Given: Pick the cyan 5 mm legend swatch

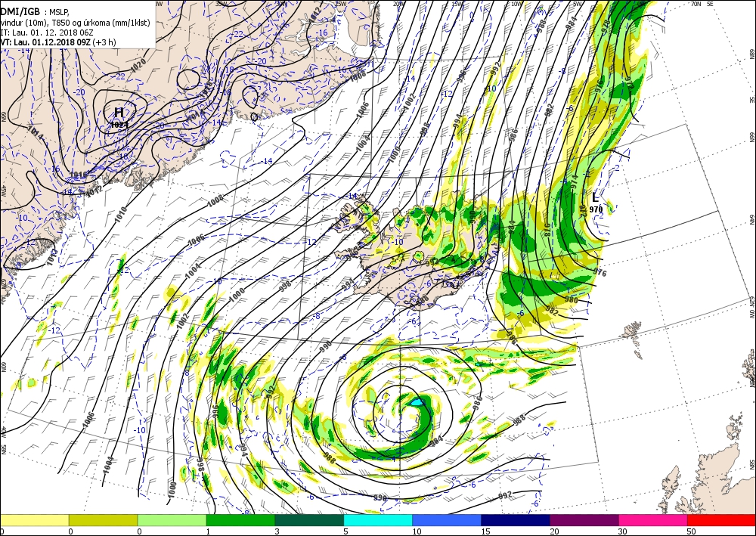Looking at the screenshot, I should click(378, 520).
